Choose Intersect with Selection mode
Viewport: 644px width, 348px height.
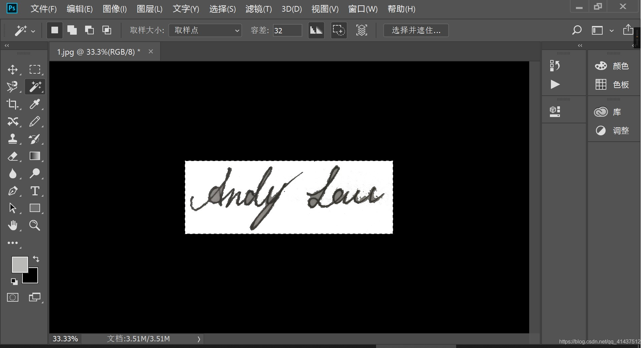107,30
